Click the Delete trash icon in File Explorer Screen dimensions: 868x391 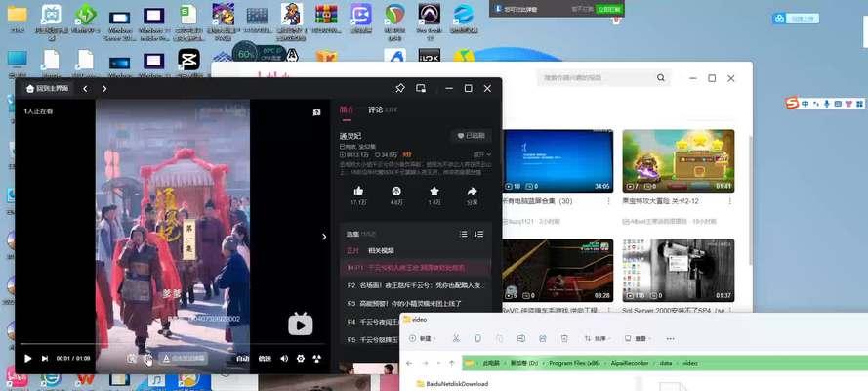(564, 338)
